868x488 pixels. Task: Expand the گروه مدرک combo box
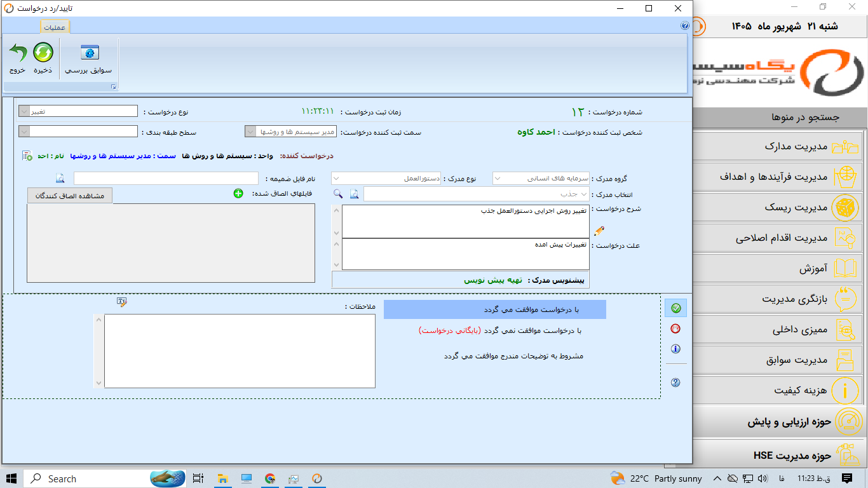tap(498, 179)
